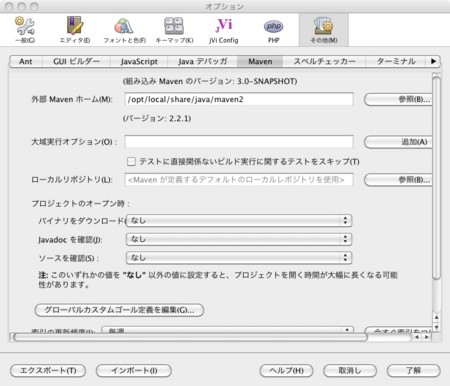
Task: Click the external Maven home path field
Action: click(239, 99)
